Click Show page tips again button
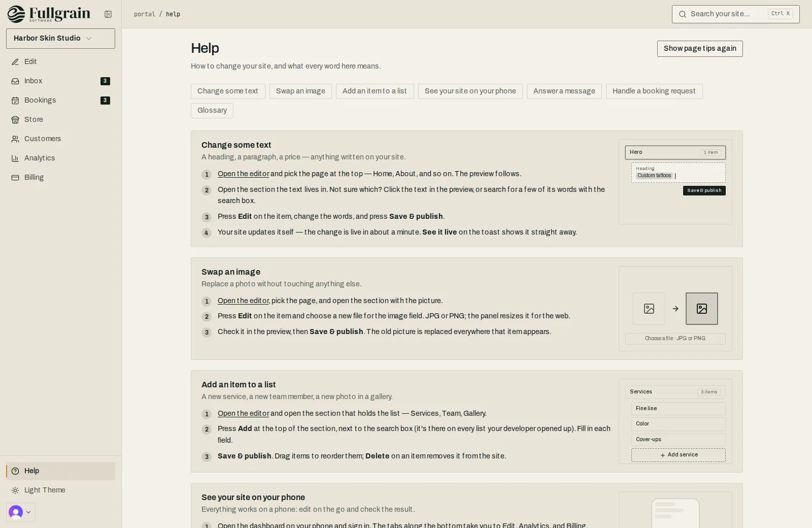 point(700,49)
